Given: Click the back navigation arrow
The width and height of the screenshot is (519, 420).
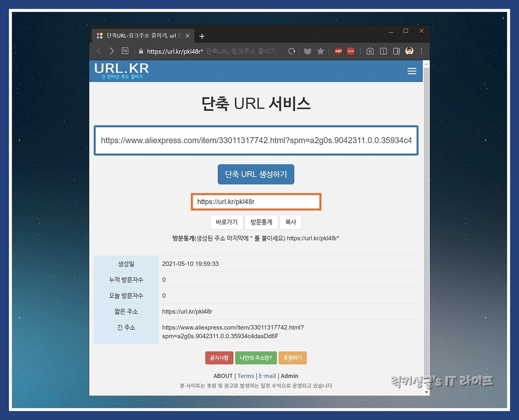Looking at the screenshot, I should coord(100,51).
